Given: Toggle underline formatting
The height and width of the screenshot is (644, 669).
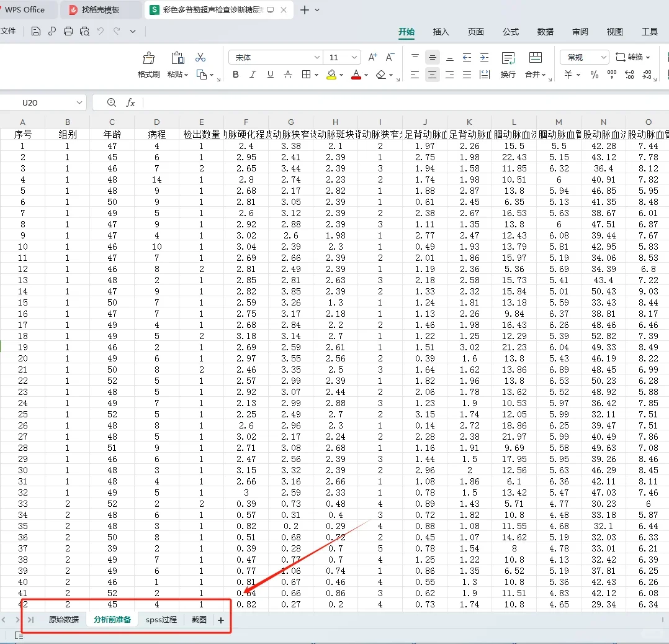Looking at the screenshot, I should pos(270,75).
